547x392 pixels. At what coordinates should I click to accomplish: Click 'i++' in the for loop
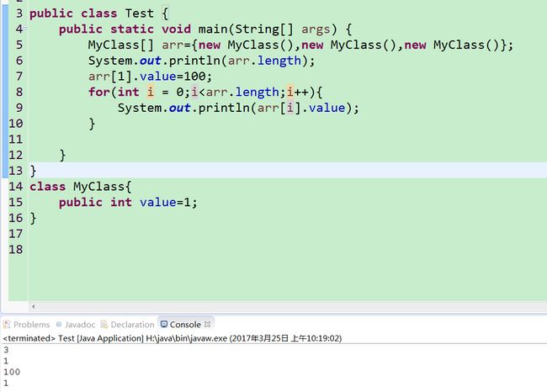pos(298,92)
